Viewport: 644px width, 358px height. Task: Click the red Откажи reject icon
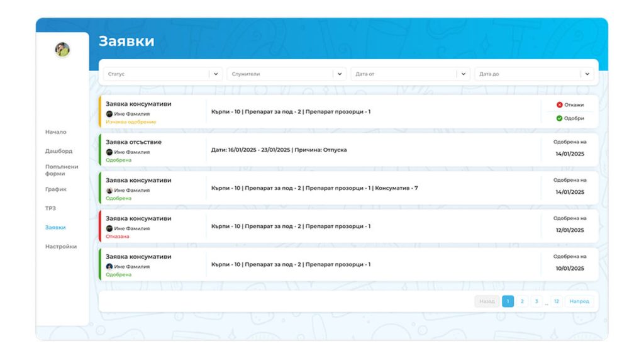coord(559,105)
